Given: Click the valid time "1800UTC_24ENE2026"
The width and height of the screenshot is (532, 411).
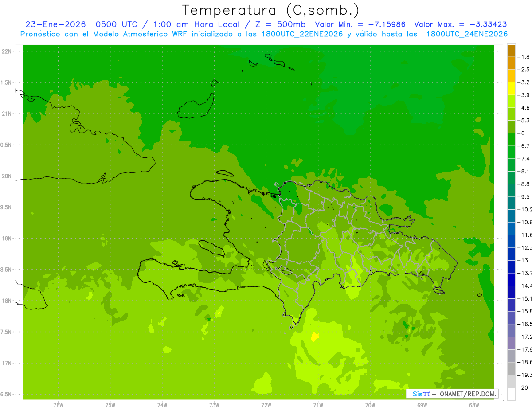Looking at the screenshot, I should [x=466, y=34].
